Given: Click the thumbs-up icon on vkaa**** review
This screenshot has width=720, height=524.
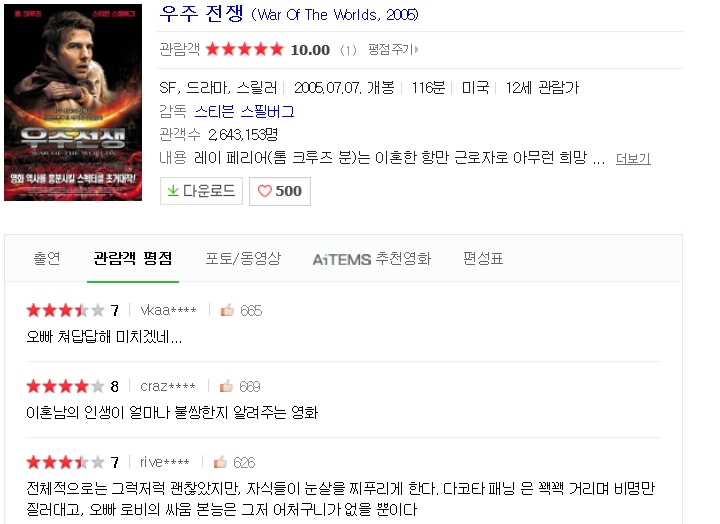Looking at the screenshot, I should [x=227, y=310].
